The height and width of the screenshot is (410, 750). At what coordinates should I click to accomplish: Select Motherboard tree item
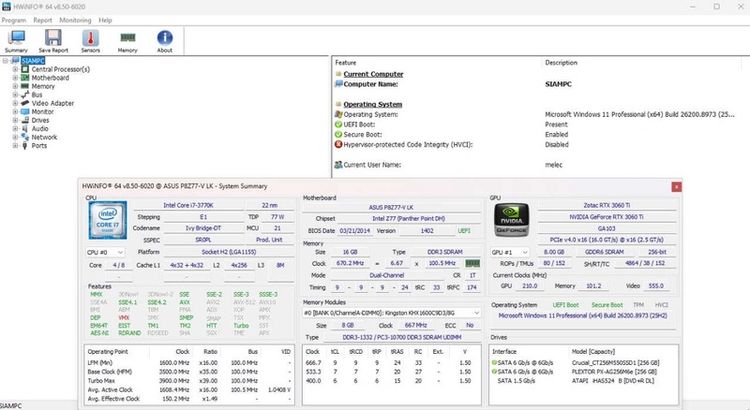pyautogui.click(x=50, y=78)
